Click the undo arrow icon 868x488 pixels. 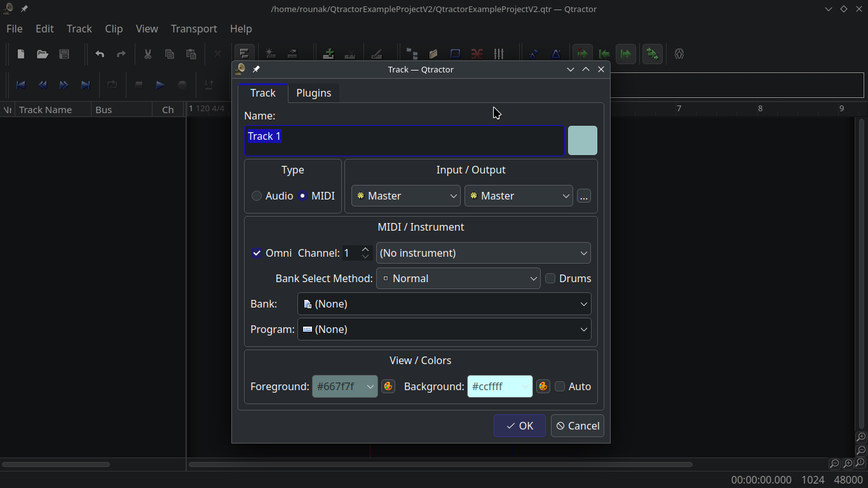100,54
